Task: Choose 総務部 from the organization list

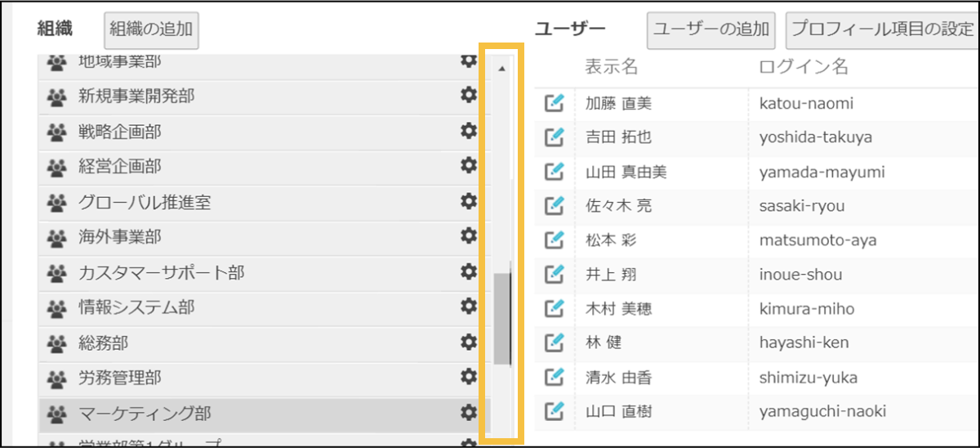Action: [104, 343]
